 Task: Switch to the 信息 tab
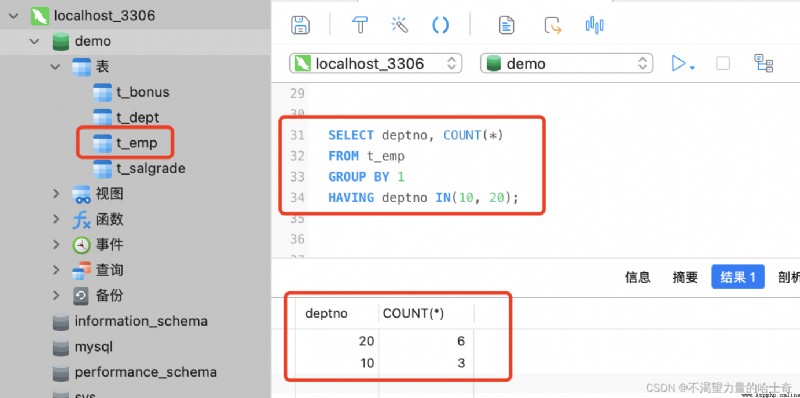point(638,277)
